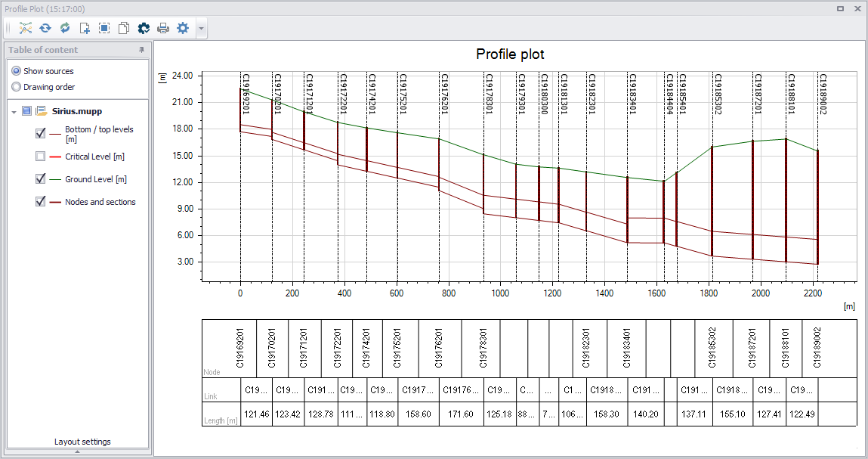Restore the Profile Plot window
Viewport: 868px width, 459px height.
click(840, 9)
